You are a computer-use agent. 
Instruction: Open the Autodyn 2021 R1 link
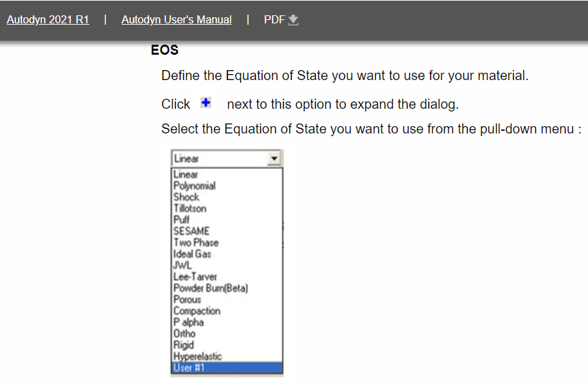point(48,19)
